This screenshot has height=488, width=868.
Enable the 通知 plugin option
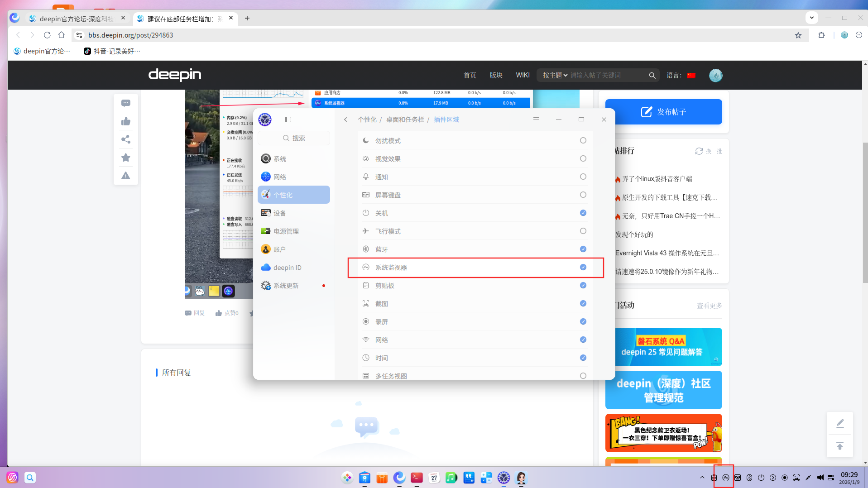583,177
